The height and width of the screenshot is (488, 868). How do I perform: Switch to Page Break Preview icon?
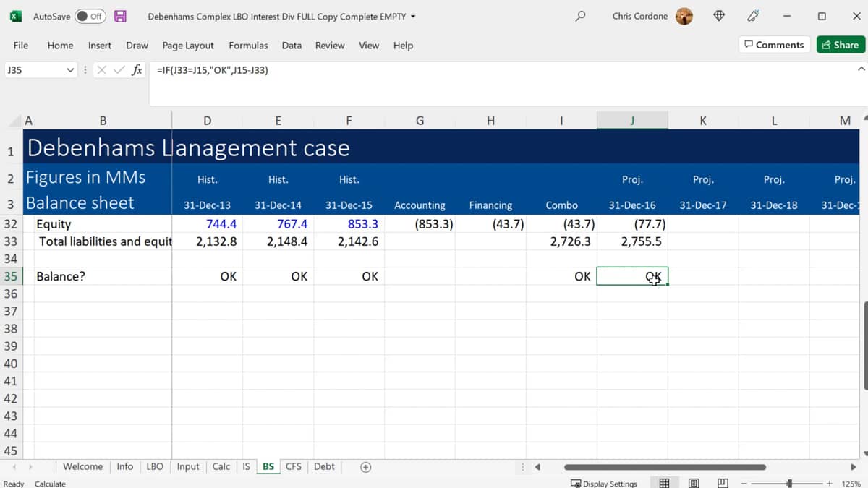point(723,483)
